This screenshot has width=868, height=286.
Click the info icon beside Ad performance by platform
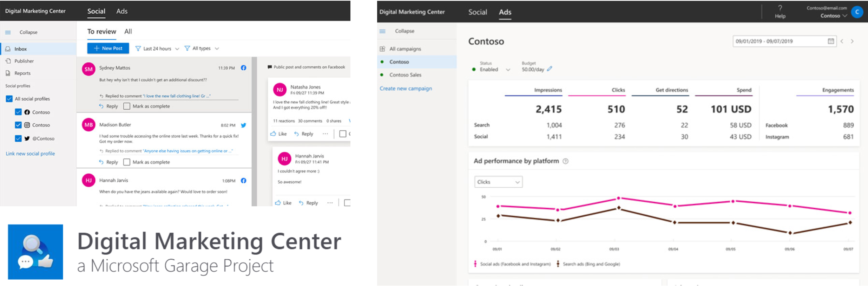(x=565, y=161)
